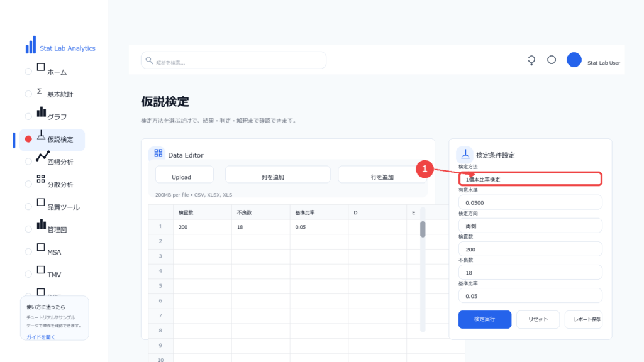The height and width of the screenshot is (362, 644).
Task: Select row number 5 in the table
Action: click(160, 286)
